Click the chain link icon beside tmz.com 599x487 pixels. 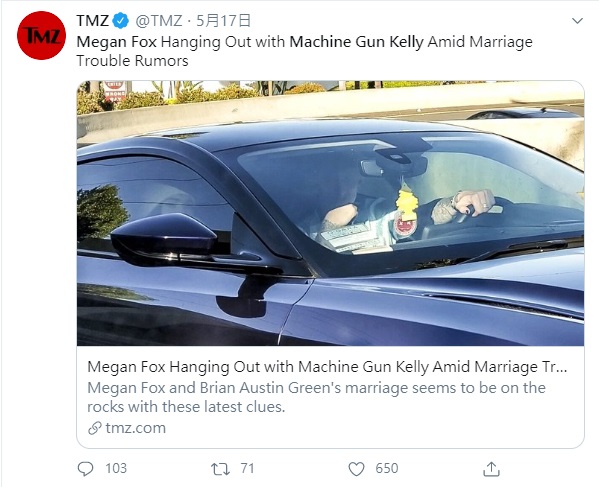point(94,428)
